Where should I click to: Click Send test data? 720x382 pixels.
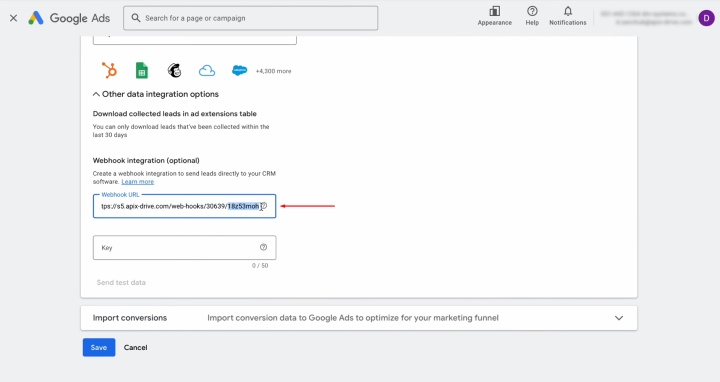121,283
